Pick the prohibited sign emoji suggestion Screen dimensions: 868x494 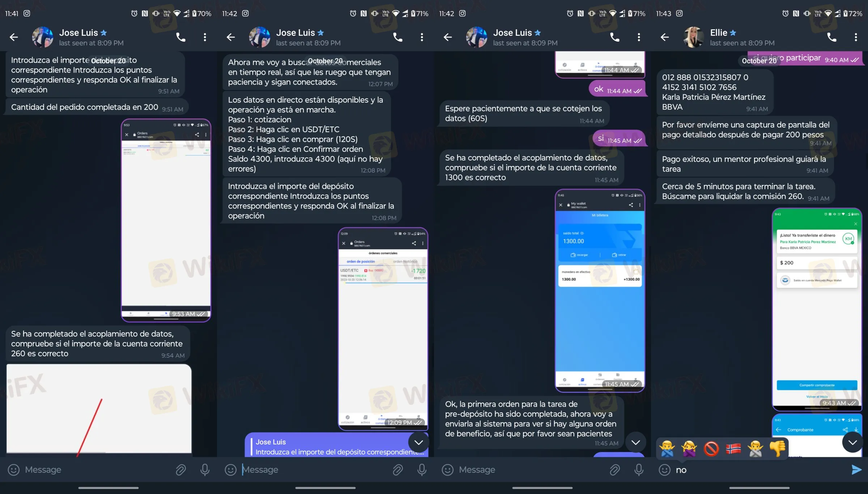point(711,448)
